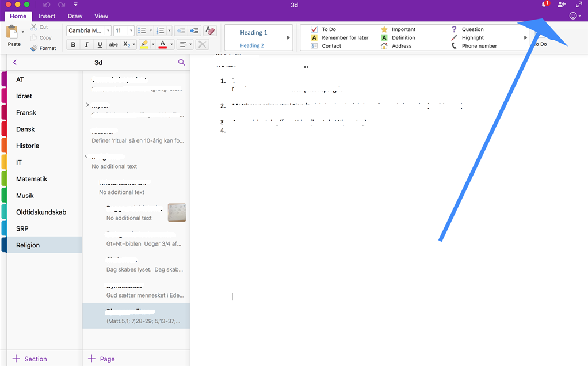588x366 pixels.
Task: Toggle subscript formatting
Action: pos(127,45)
